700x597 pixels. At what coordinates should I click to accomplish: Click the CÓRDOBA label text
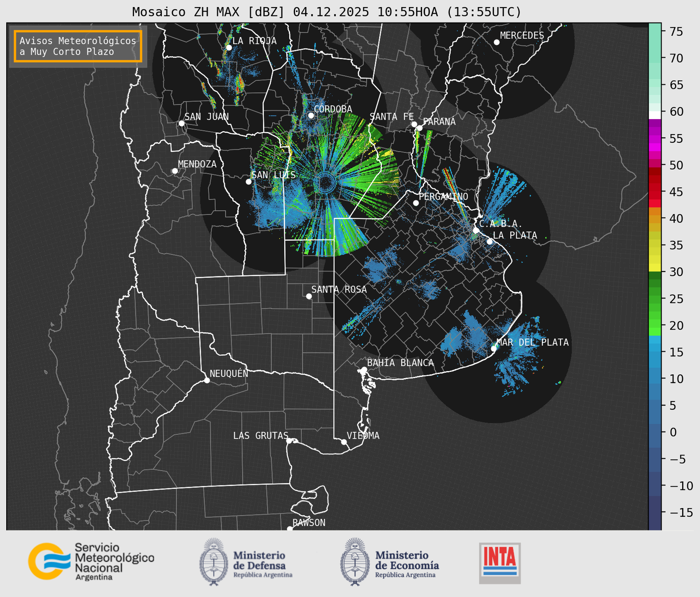point(333,109)
